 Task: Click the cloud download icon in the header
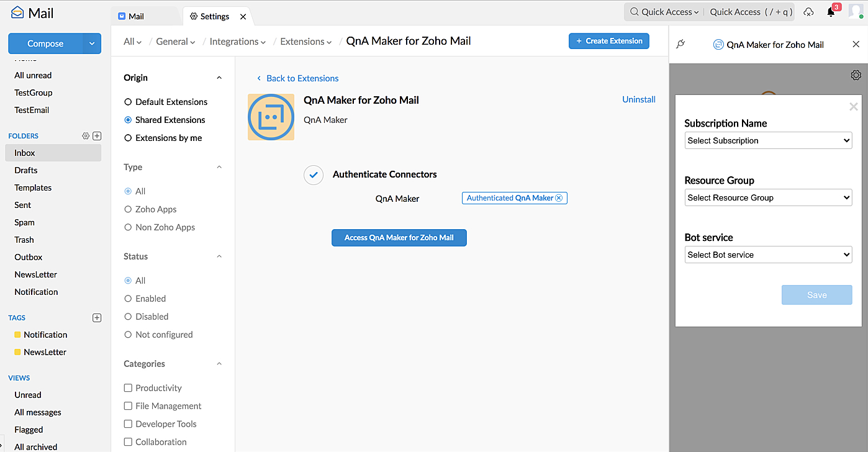click(x=808, y=12)
